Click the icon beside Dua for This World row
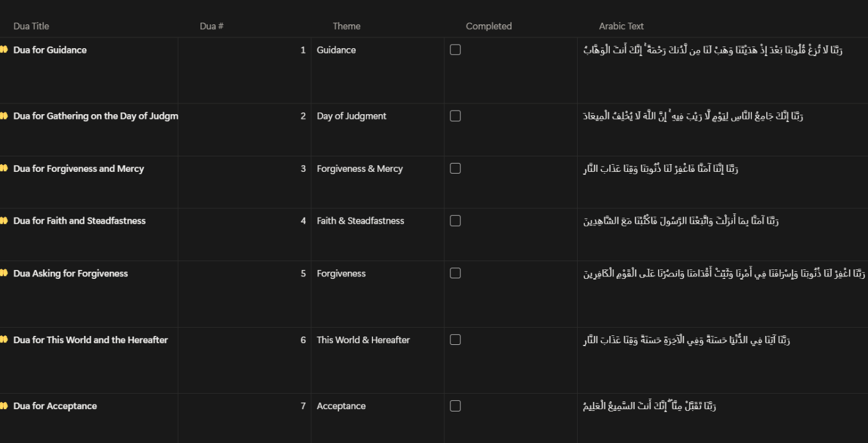The image size is (868, 443). pyautogui.click(x=4, y=340)
